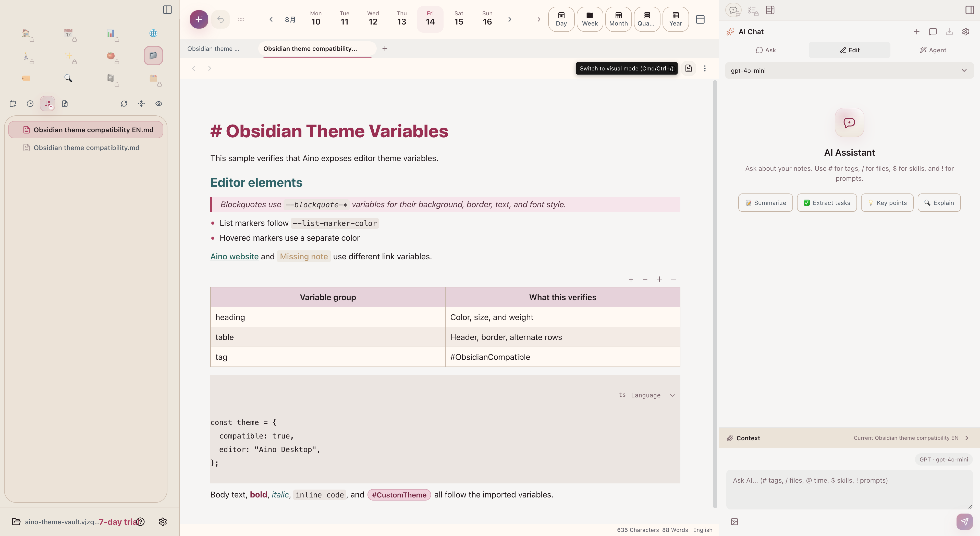
Task: Open the reader outline panel icon
Action: coord(770,10)
